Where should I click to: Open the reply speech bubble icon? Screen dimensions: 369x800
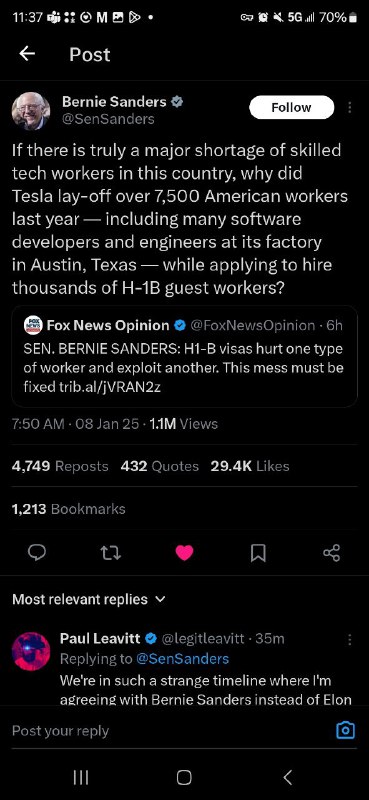pyautogui.click(x=37, y=553)
